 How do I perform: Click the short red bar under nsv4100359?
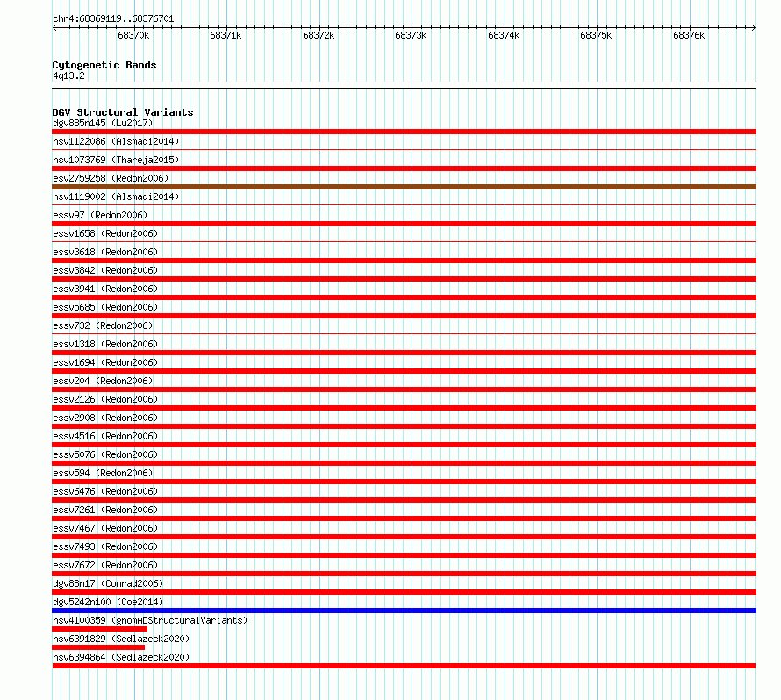(x=100, y=629)
